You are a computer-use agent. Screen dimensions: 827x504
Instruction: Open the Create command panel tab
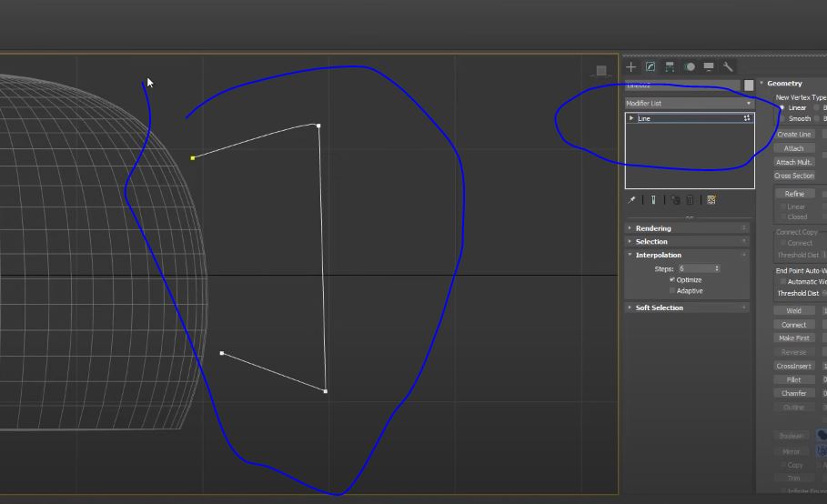click(630, 67)
